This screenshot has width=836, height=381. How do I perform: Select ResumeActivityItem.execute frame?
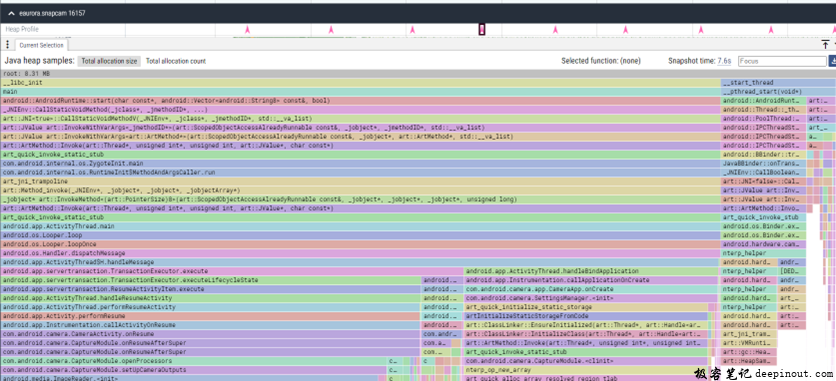pyautogui.click(x=211, y=289)
